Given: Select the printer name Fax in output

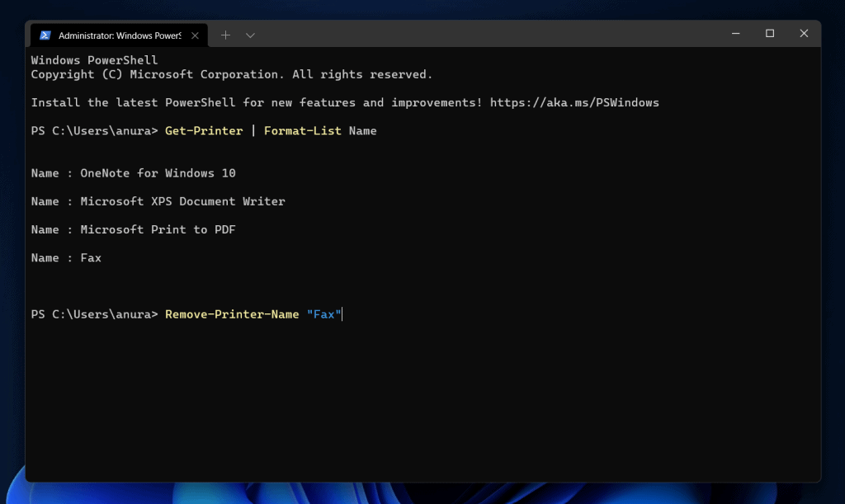Looking at the screenshot, I should [x=90, y=257].
